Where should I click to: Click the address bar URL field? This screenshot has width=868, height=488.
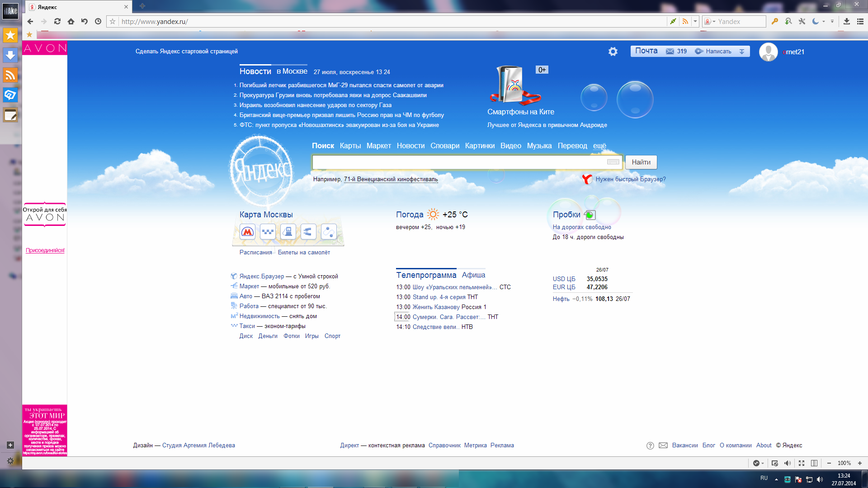[392, 21]
